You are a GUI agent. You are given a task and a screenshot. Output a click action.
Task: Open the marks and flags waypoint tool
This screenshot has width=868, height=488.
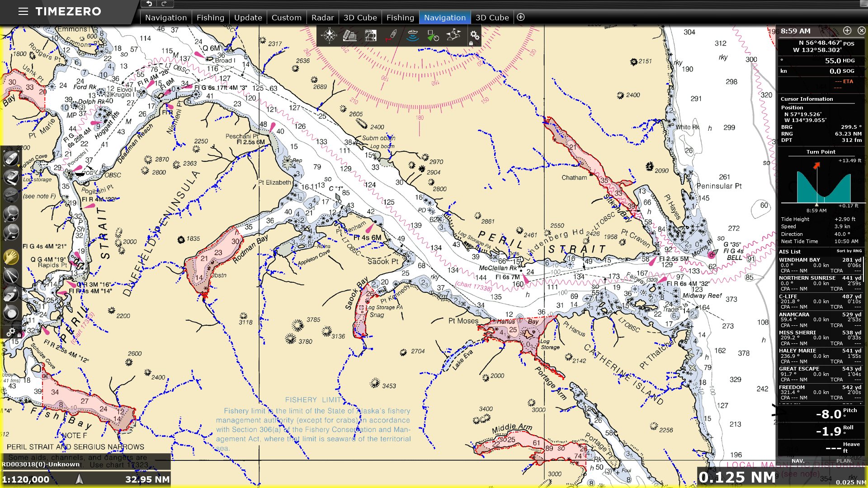[453, 35]
